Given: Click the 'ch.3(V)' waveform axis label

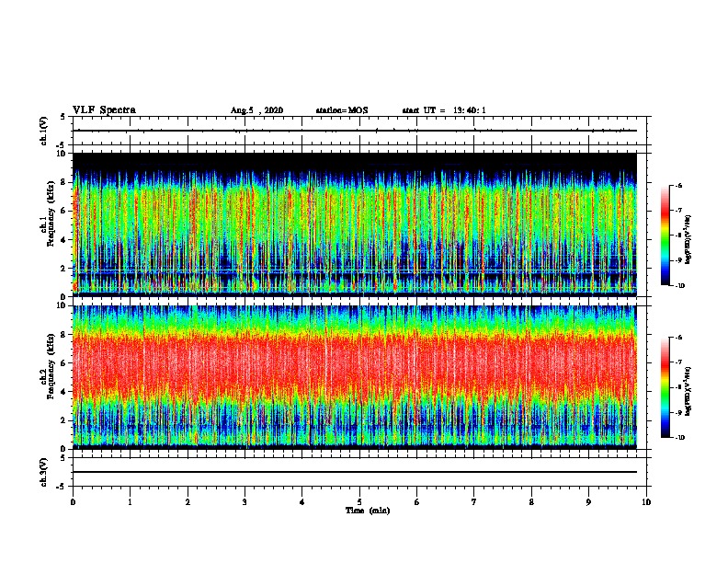Looking at the screenshot, I should click(44, 472).
